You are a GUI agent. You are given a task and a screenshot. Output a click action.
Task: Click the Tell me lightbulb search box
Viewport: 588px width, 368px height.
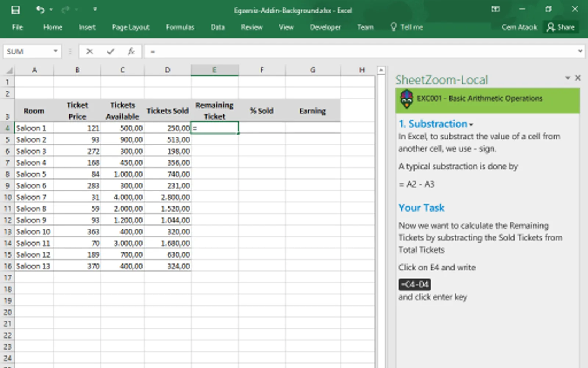(x=406, y=27)
